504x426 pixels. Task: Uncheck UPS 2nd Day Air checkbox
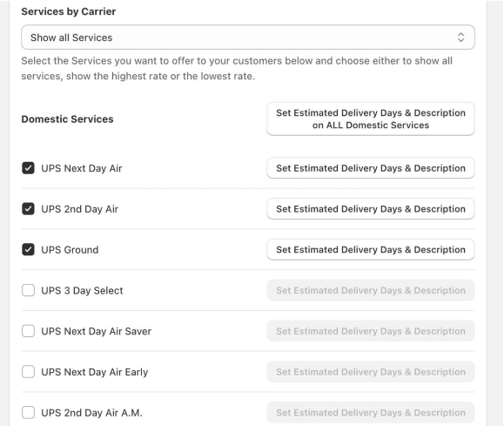(x=28, y=209)
